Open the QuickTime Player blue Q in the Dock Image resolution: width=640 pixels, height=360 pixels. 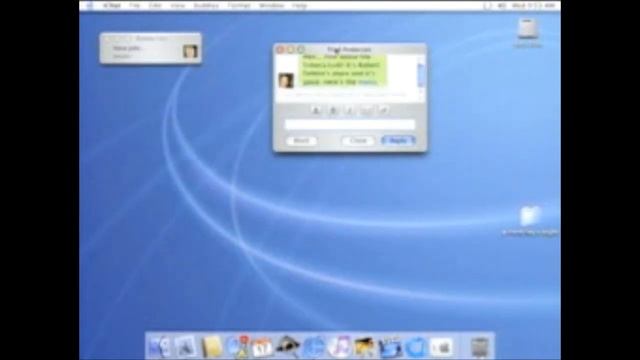click(x=416, y=347)
